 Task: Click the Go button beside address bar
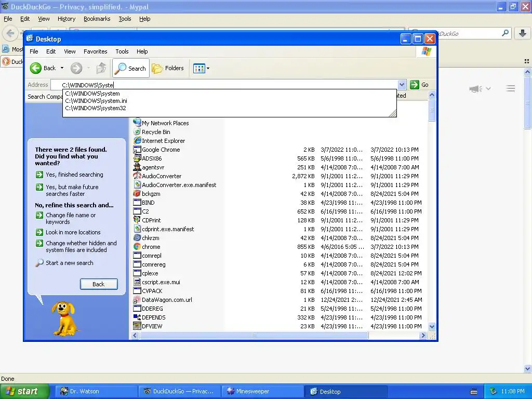pyautogui.click(x=419, y=85)
